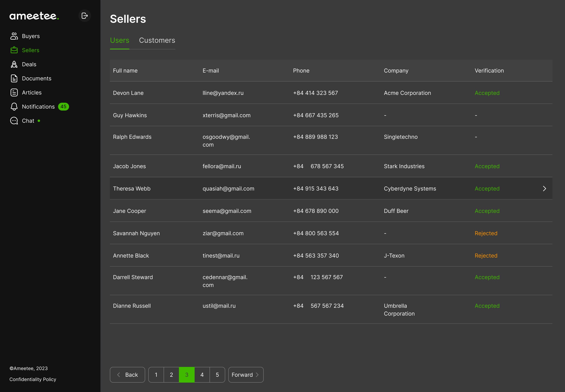Click the Sellers briefcase icon
The height and width of the screenshot is (392, 565).
tap(14, 50)
